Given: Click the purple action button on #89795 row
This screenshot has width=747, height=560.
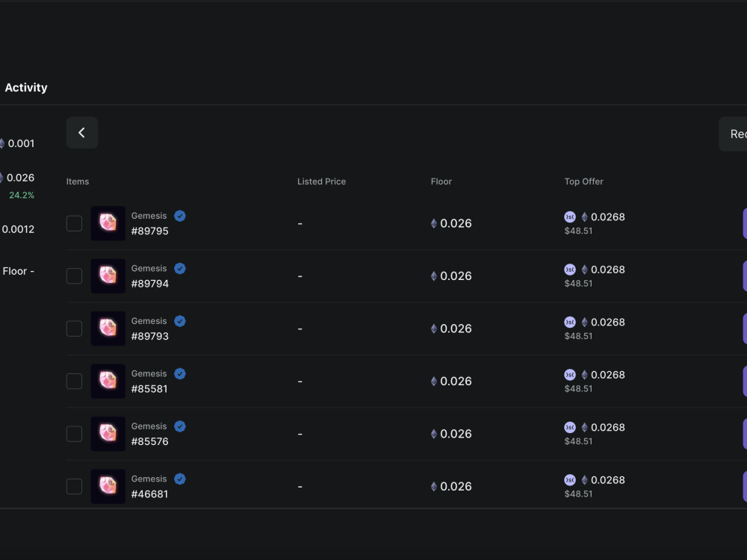Looking at the screenshot, I should [745, 223].
